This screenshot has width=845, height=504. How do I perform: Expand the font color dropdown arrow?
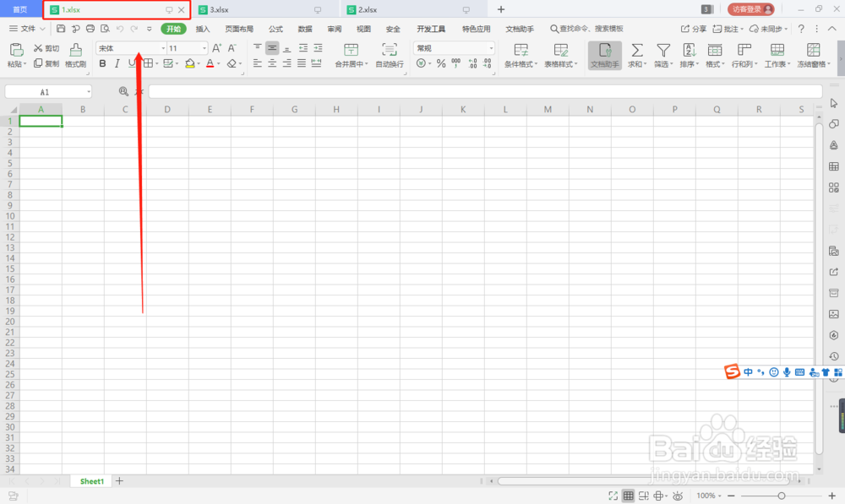218,64
